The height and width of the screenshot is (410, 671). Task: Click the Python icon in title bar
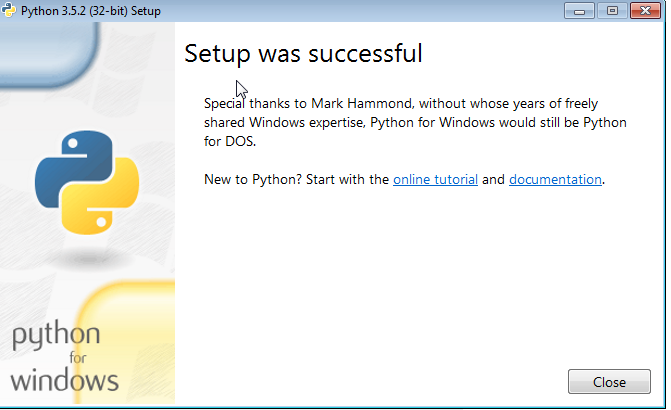click(x=11, y=10)
